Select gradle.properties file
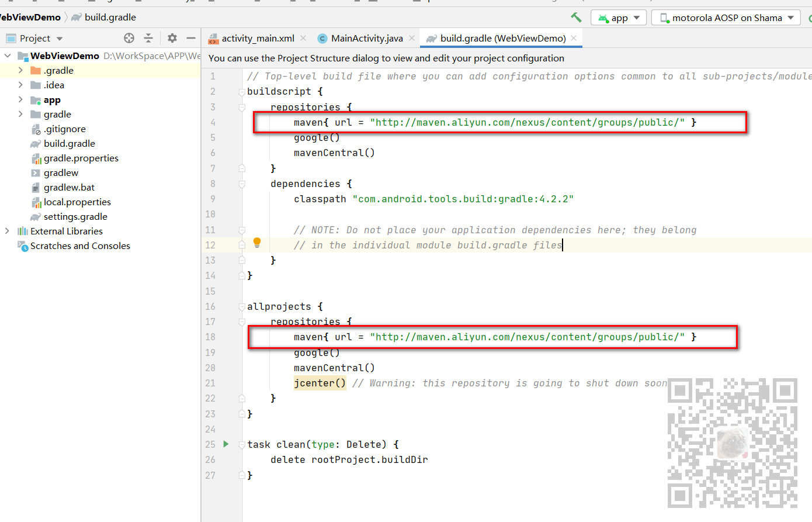 (81, 158)
